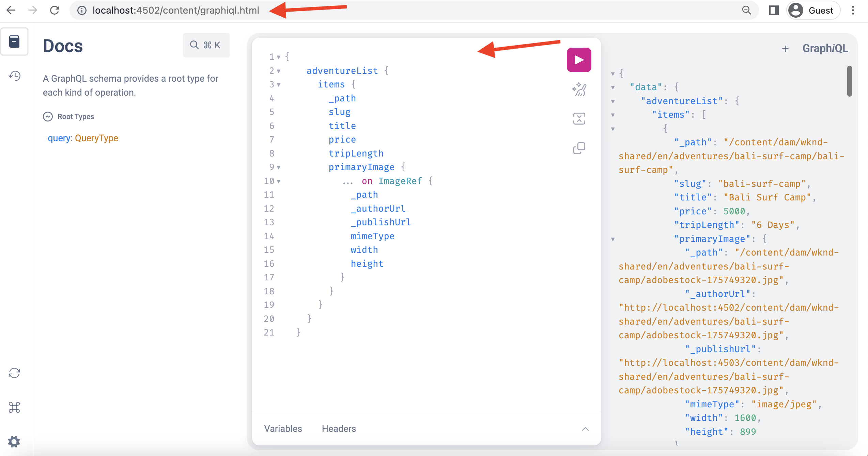
Task: Open keyboard shortcuts dialog icon
Action: click(14, 407)
